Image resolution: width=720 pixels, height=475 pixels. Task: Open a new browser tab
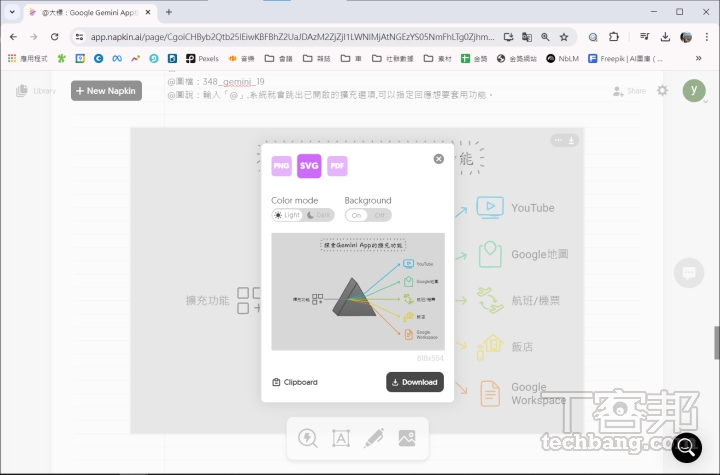click(169, 12)
